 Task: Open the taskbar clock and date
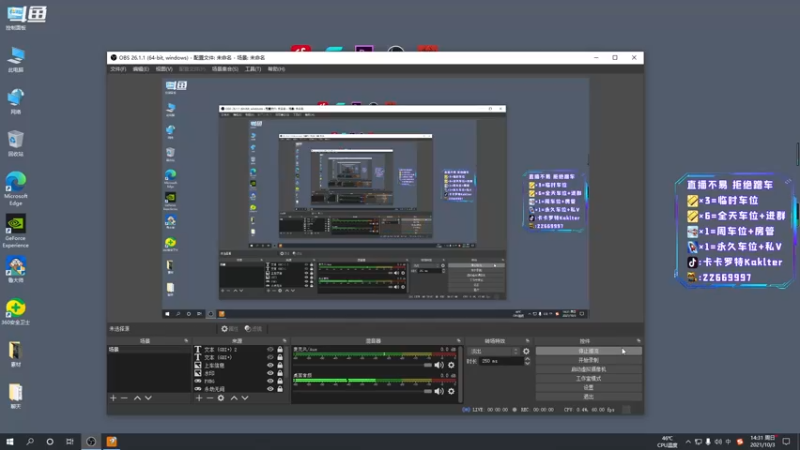click(763, 442)
